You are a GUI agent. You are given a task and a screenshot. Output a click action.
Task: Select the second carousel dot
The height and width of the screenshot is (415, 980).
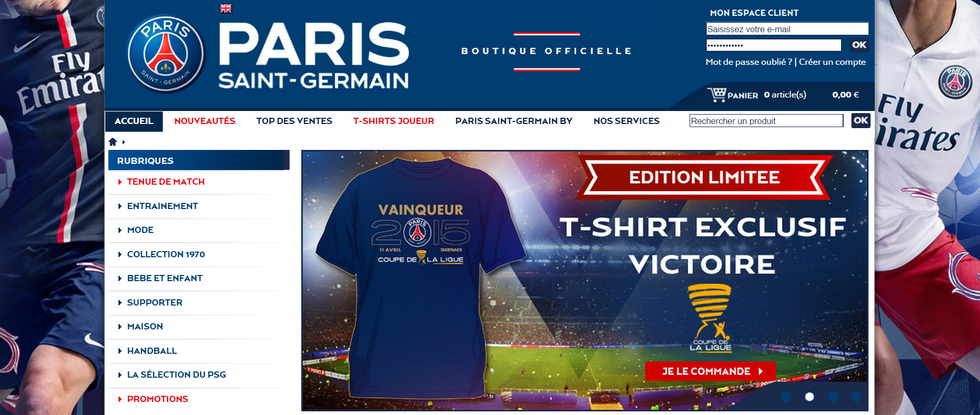pyautogui.click(x=809, y=397)
